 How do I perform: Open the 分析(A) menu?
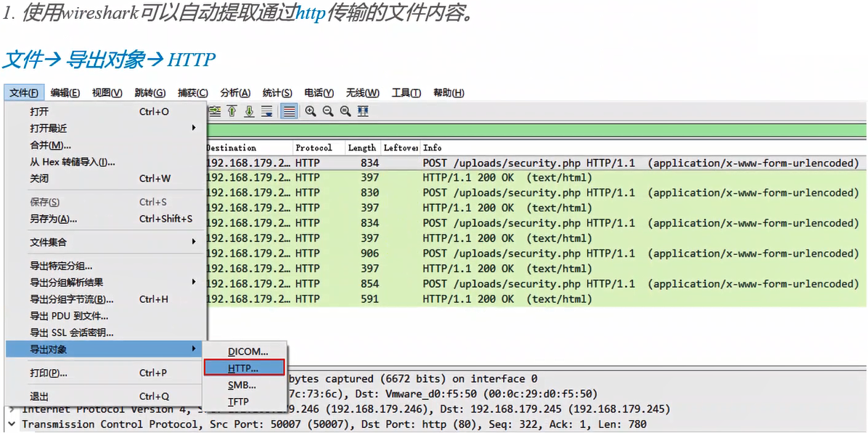click(235, 93)
